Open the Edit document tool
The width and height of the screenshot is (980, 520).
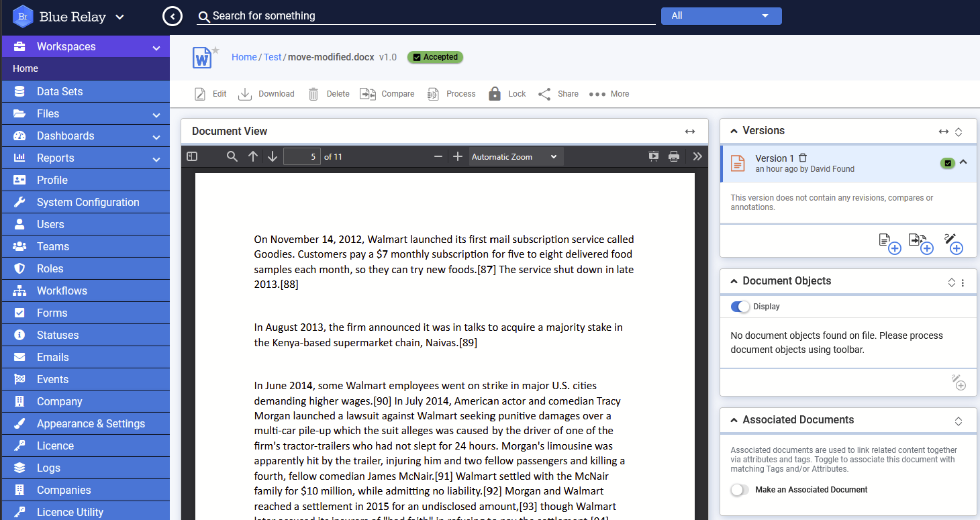[211, 94]
